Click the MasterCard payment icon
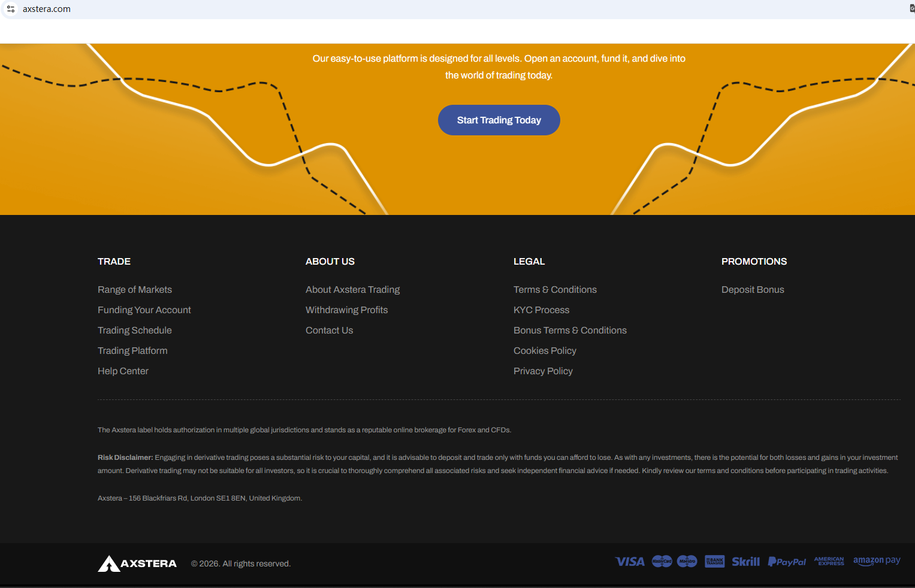The height and width of the screenshot is (588, 915). [662, 561]
